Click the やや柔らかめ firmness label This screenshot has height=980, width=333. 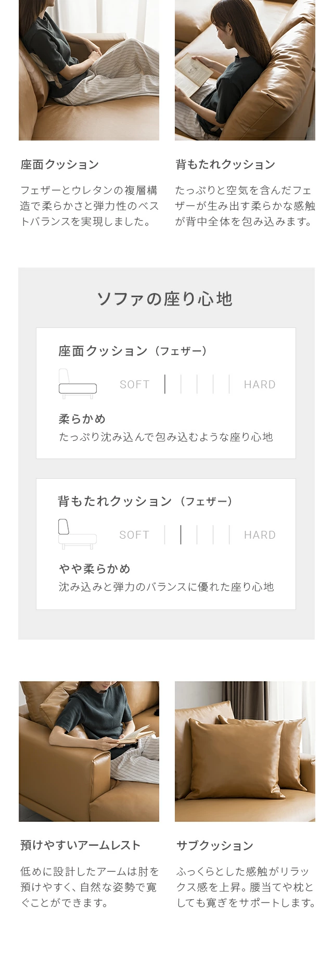(95, 569)
